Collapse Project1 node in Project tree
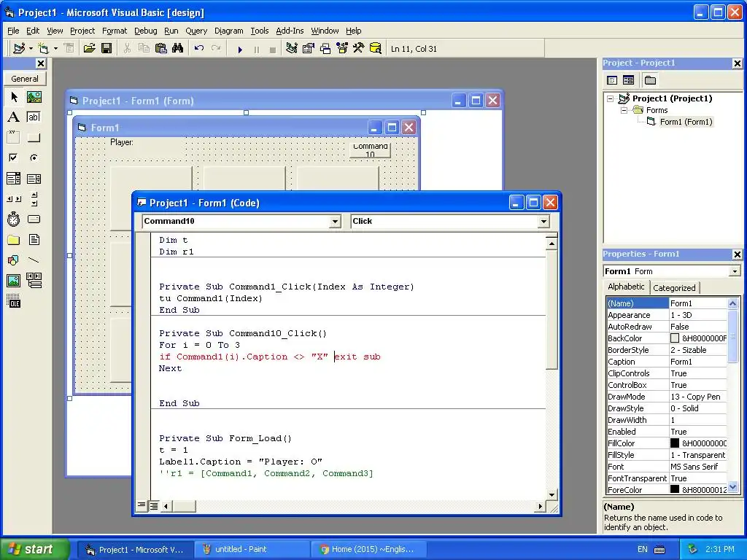 611,99
